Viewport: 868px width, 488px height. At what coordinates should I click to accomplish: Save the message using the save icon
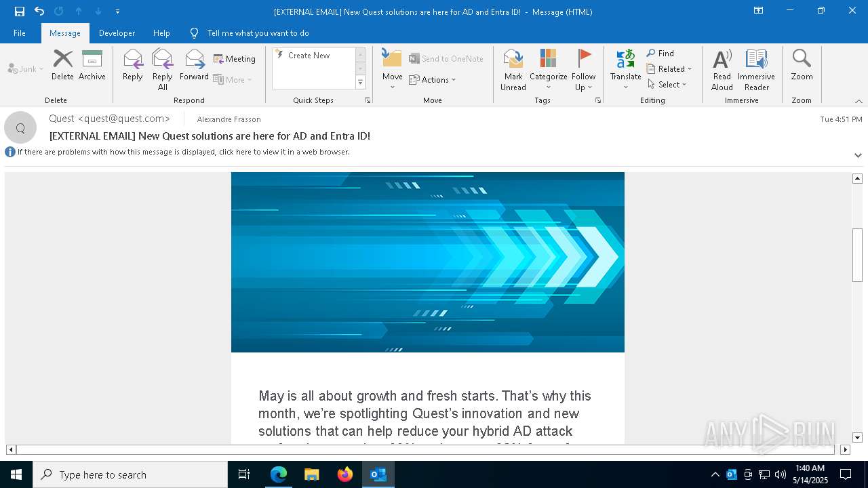point(20,12)
